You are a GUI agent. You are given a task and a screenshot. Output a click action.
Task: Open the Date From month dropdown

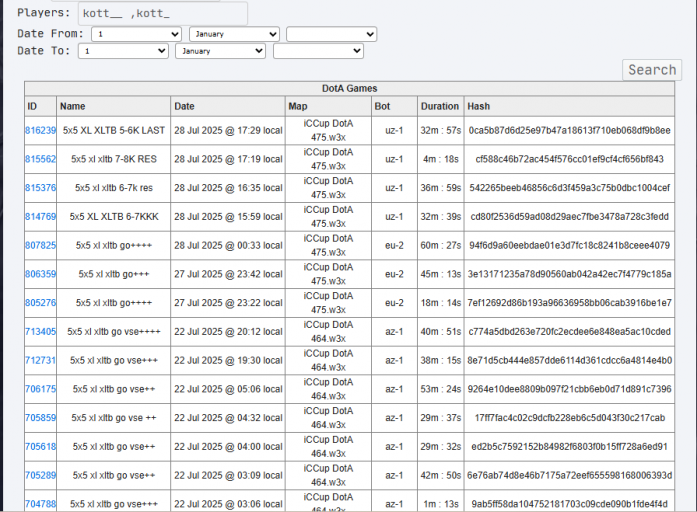point(234,34)
